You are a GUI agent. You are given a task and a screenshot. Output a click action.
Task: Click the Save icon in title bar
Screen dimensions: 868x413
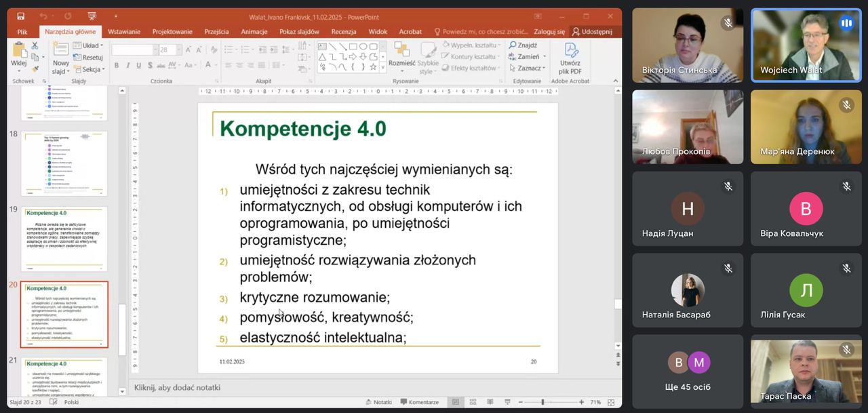coord(20,16)
